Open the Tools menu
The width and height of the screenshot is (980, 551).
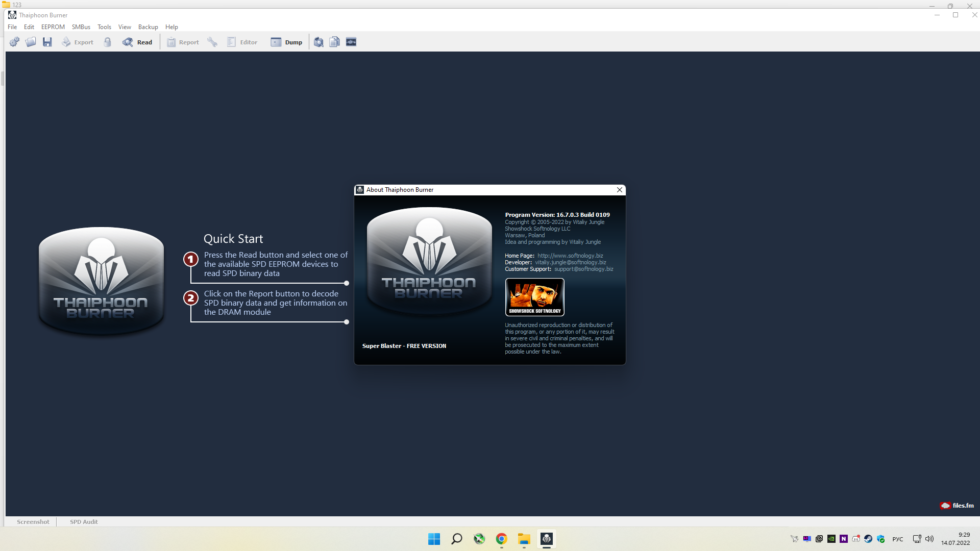(x=105, y=27)
